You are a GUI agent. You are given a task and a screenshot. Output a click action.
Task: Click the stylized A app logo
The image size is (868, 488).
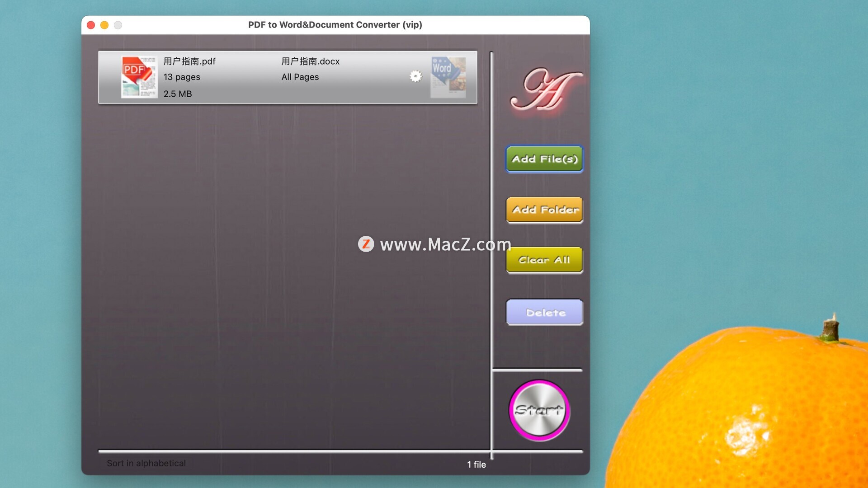click(x=547, y=89)
